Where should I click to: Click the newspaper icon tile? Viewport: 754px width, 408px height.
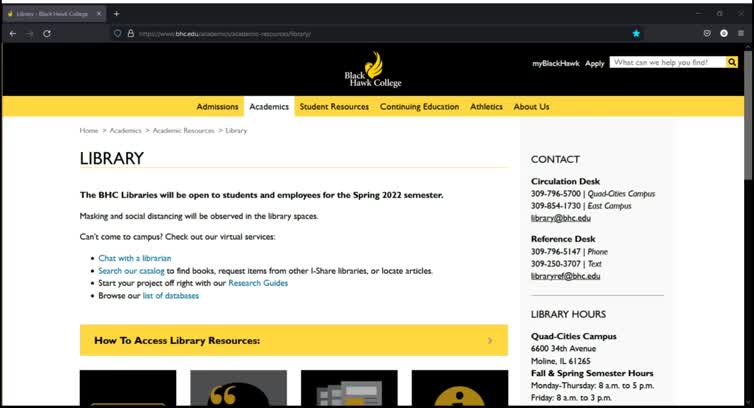(x=349, y=388)
